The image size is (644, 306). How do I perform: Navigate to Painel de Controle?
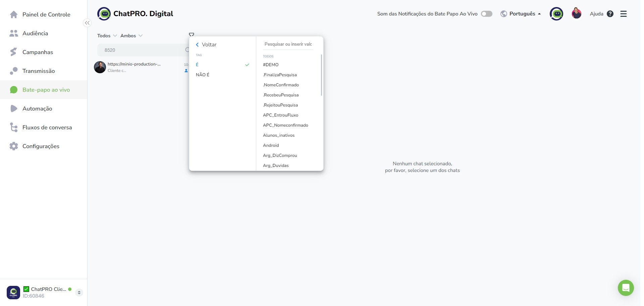click(46, 14)
